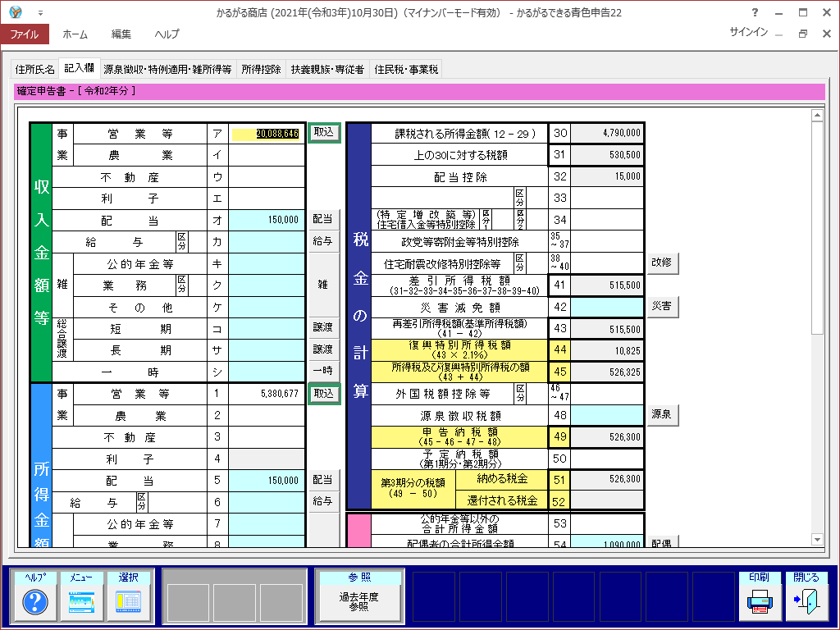Select the 営業等 ア income field

(267, 134)
